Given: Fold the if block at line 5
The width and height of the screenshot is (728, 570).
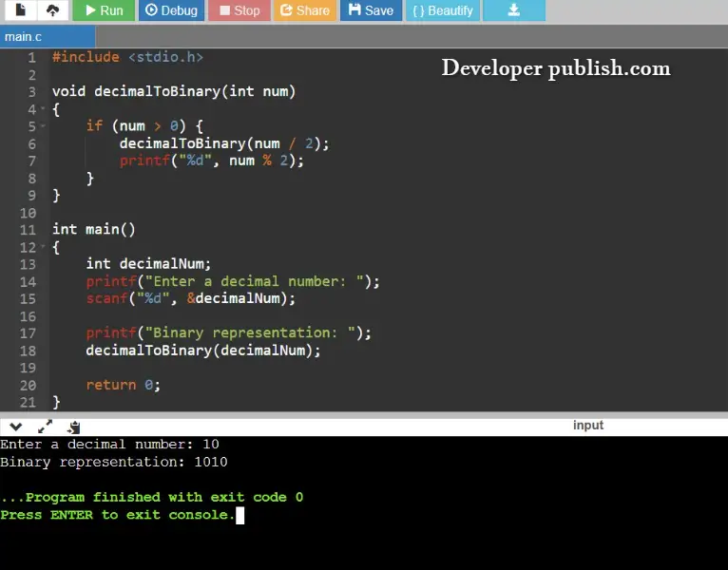Looking at the screenshot, I should tap(43, 125).
